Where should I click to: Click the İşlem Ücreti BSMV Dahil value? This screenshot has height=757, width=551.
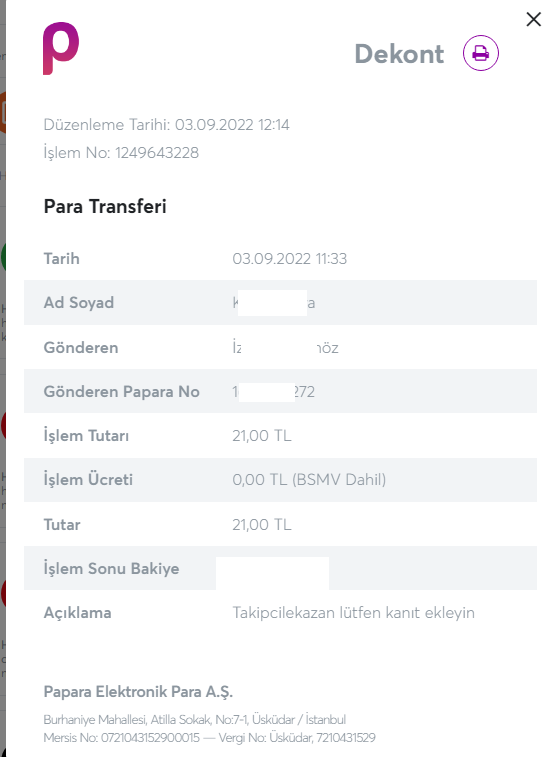click(309, 479)
